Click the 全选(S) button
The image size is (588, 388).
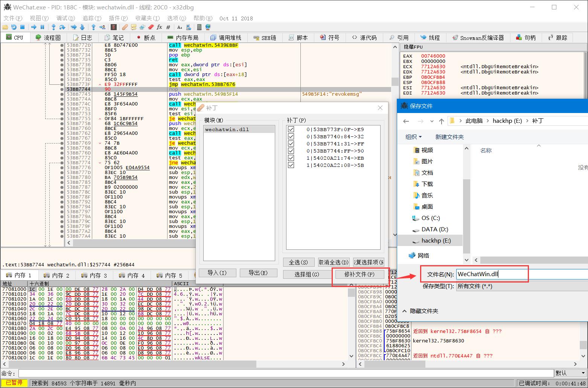pyautogui.click(x=299, y=262)
